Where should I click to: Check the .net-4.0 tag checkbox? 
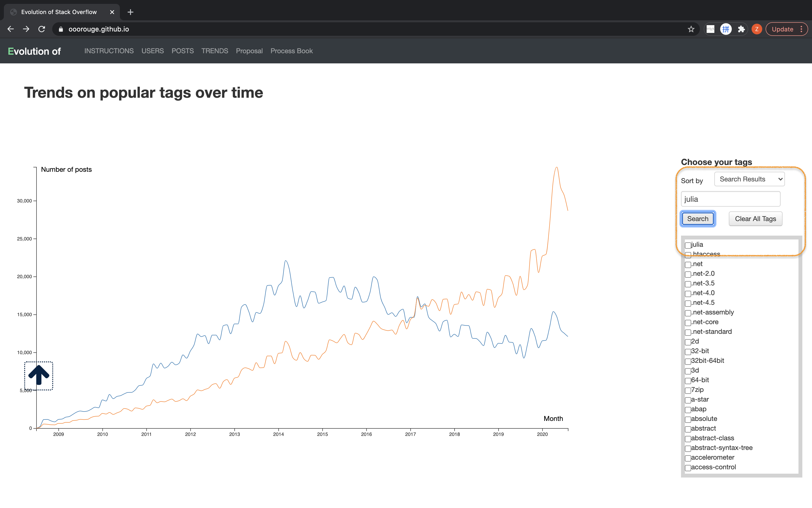(x=688, y=294)
